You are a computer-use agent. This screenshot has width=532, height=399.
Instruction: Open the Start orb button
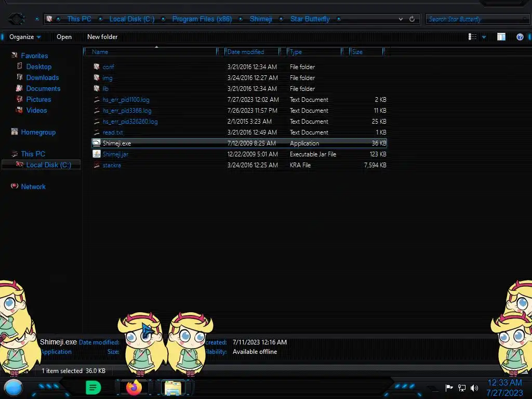[13, 388]
